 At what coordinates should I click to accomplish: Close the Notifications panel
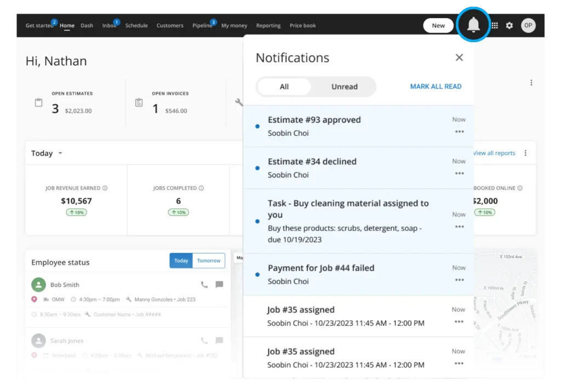tap(459, 57)
